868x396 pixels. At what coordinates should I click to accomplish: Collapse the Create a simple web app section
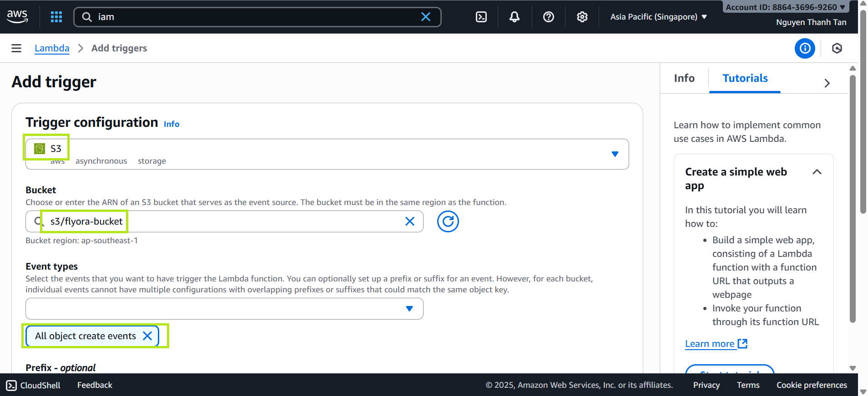[817, 172]
